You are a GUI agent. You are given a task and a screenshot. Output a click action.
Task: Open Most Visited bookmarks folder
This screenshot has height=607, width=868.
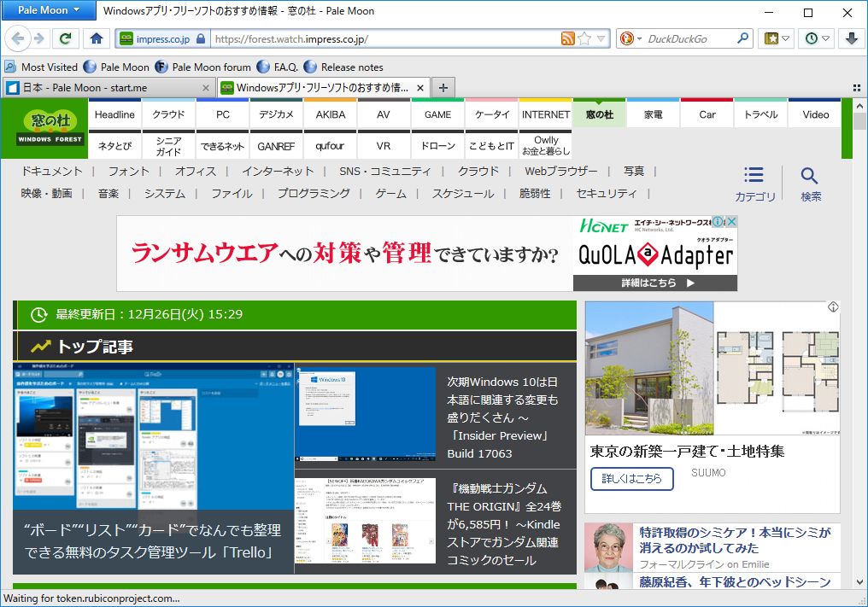pos(42,67)
